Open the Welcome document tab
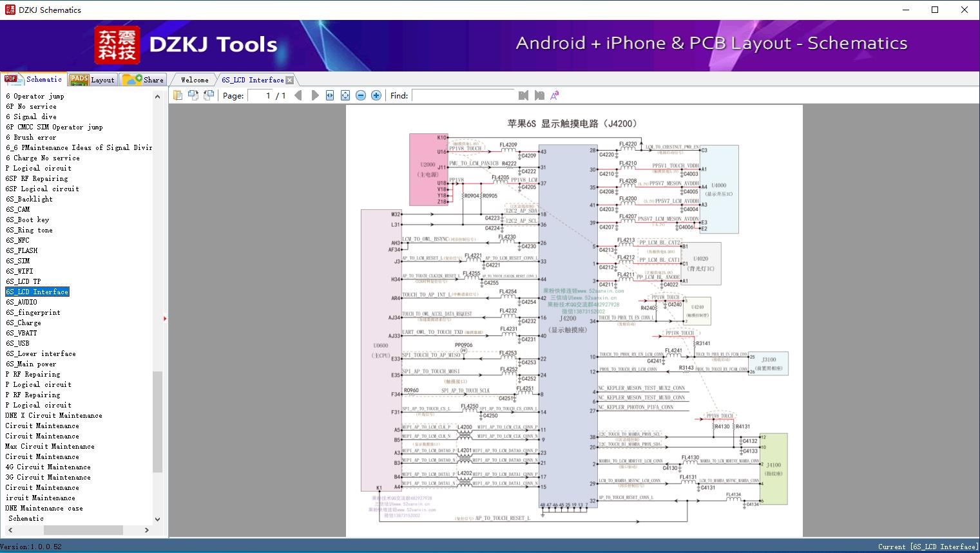 click(x=195, y=80)
